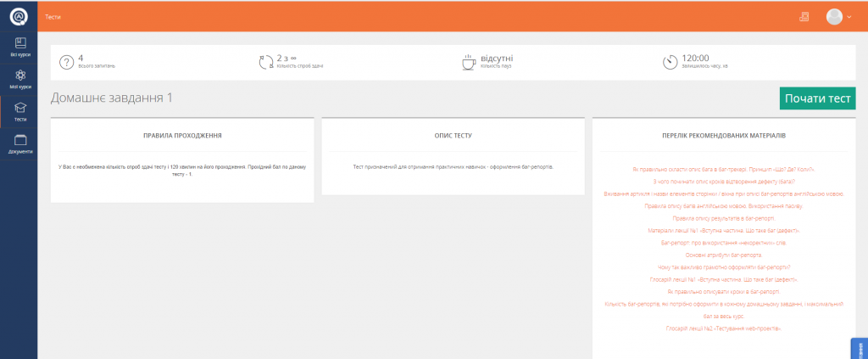This screenshot has height=359, width=868.
Task: Open link З чого починати опис кроків
Action: tap(724, 181)
